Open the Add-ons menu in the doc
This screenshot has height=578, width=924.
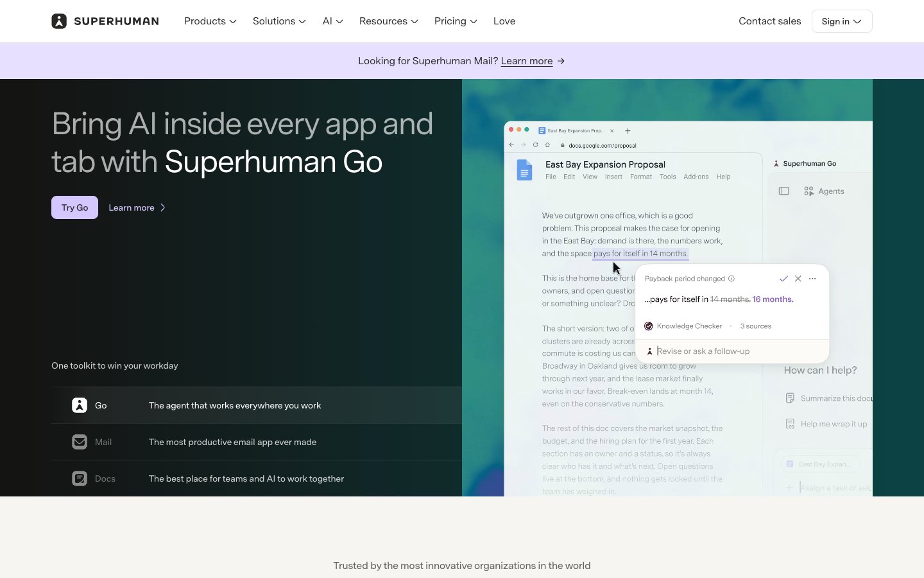(696, 177)
